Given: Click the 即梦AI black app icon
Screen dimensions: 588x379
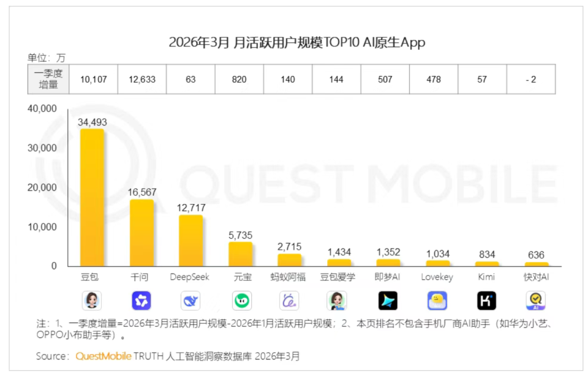Looking at the screenshot, I should (388, 300).
